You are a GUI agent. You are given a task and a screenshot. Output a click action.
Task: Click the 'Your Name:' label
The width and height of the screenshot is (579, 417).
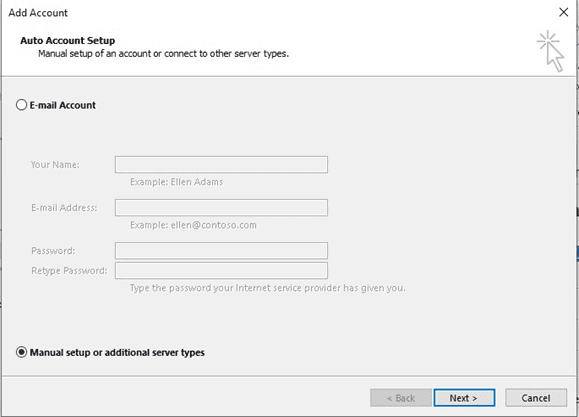point(55,164)
